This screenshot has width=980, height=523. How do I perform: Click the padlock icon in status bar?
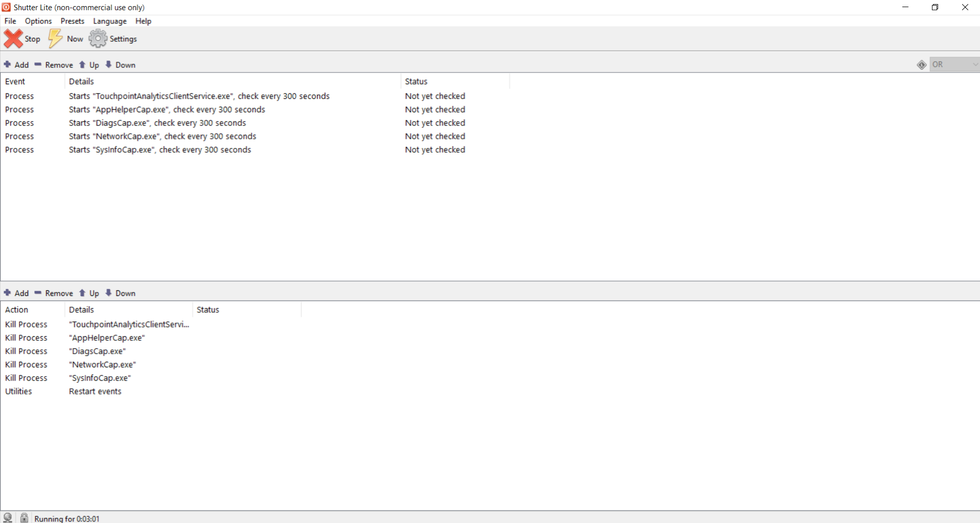(x=24, y=517)
